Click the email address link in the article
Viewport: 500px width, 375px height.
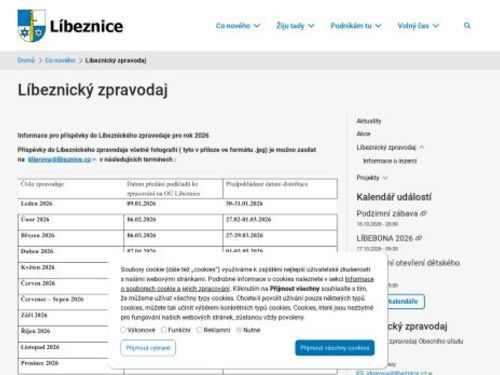59,159
